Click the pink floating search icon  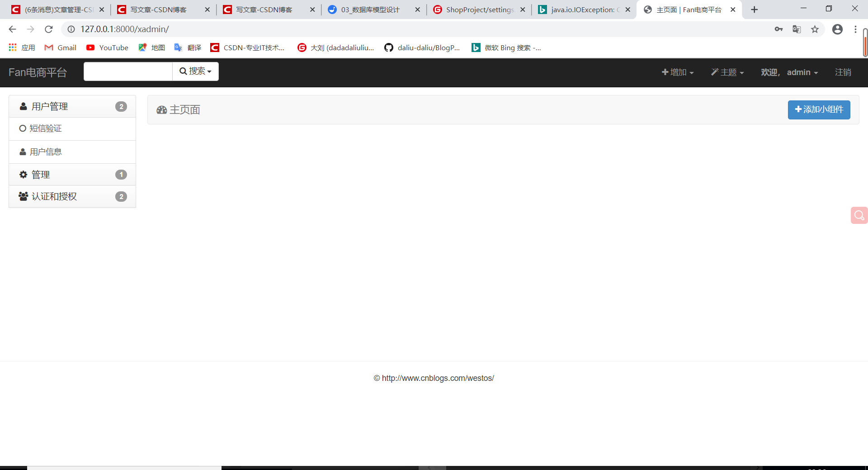point(859,215)
